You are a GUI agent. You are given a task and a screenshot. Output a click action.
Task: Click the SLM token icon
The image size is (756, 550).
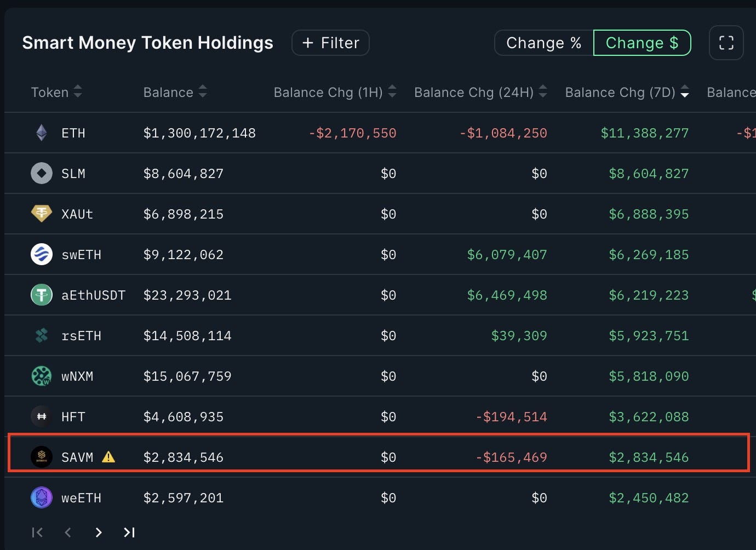point(42,173)
